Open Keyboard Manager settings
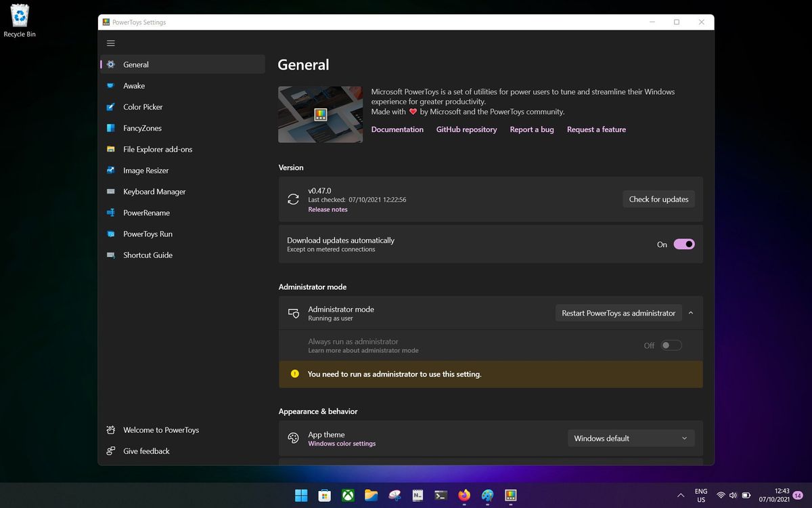This screenshot has height=508, width=812. (x=154, y=191)
